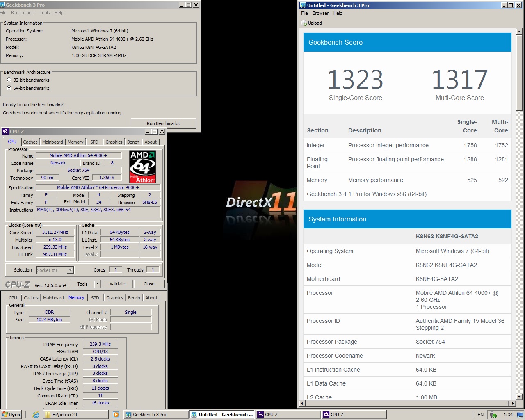Screen dimensions: 525x420
Task: Switch to the Bench tab in upper CPU-Z
Action: coord(133,142)
